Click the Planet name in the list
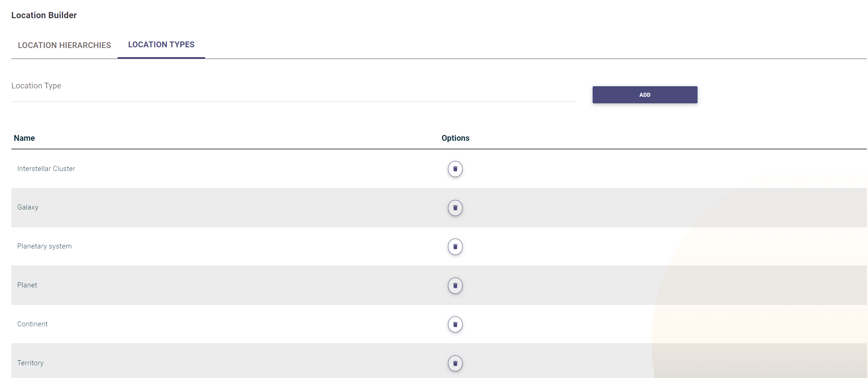This screenshot has height=378, width=868. coord(27,285)
